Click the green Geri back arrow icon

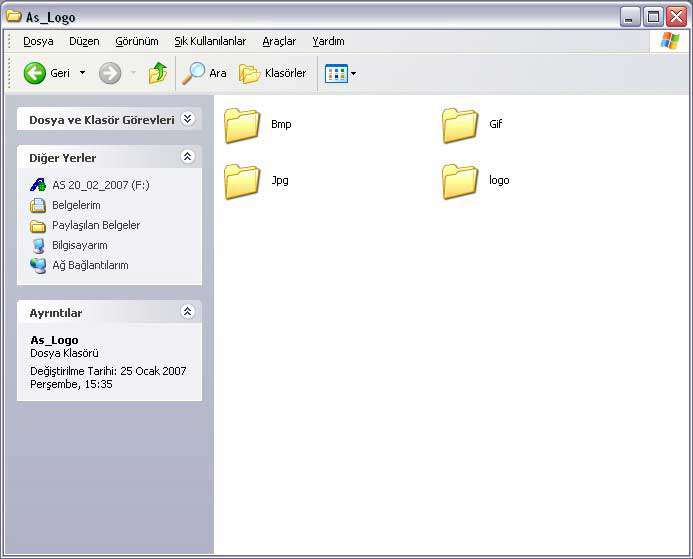coord(34,73)
